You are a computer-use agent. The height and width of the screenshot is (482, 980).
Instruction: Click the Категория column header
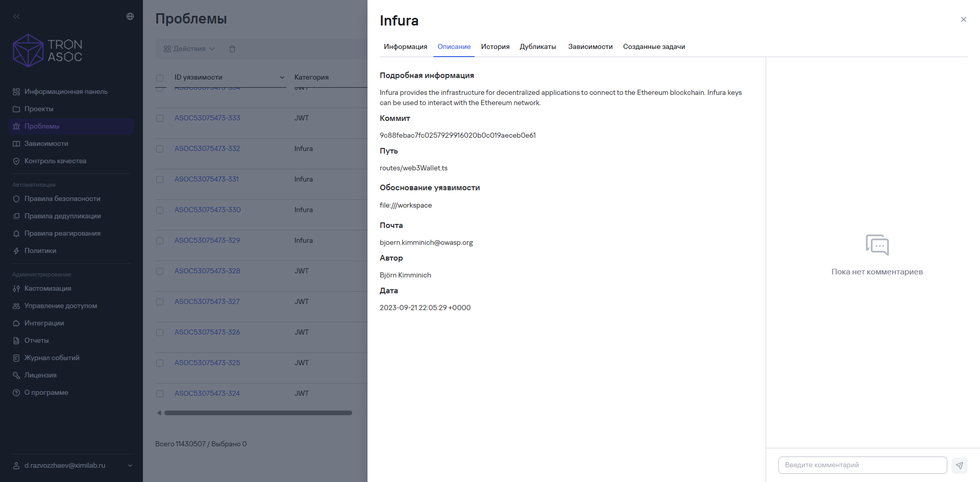point(311,78)
